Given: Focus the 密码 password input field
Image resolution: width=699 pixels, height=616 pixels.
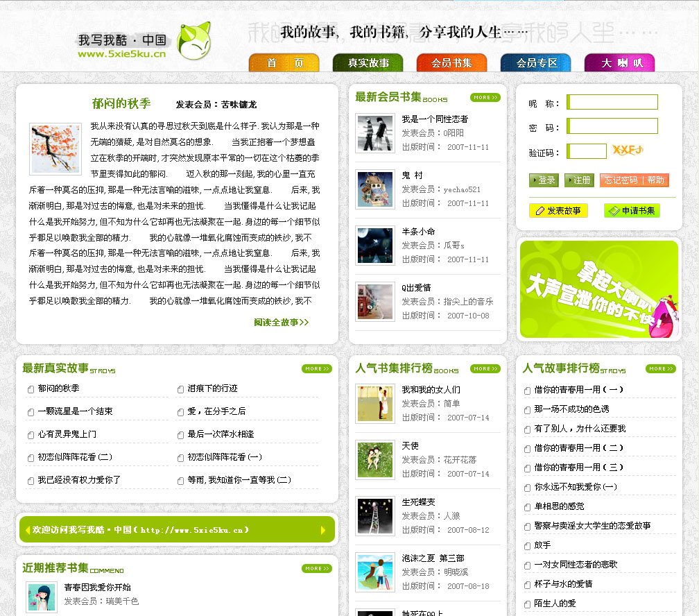Looking at the screenshot, I should [x=612, y=126].
